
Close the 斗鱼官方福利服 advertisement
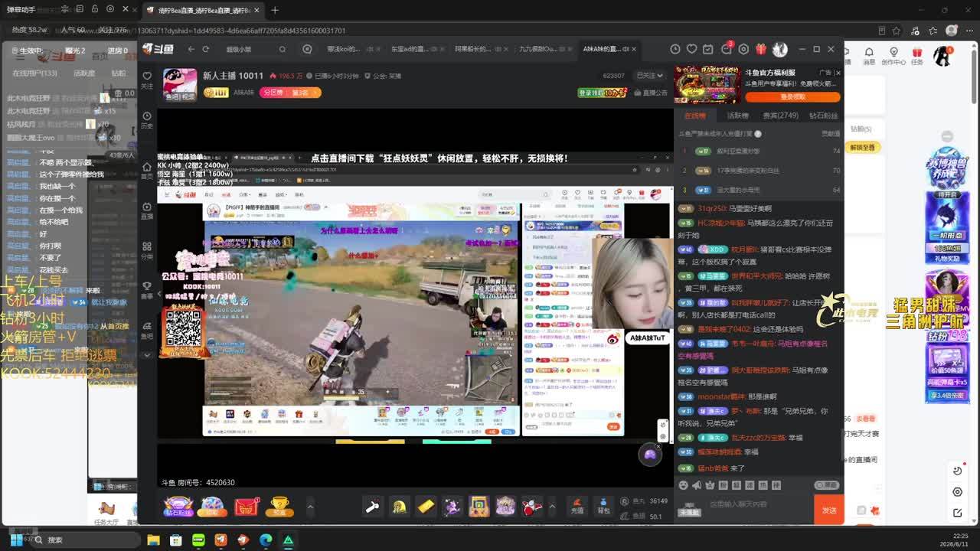coord(838,73)
